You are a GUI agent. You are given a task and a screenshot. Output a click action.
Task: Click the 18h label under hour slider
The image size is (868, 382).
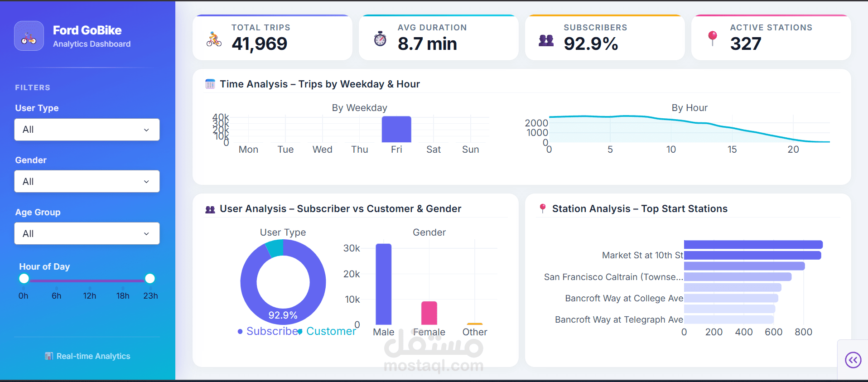pyautogui.click(x=123, y=295)
